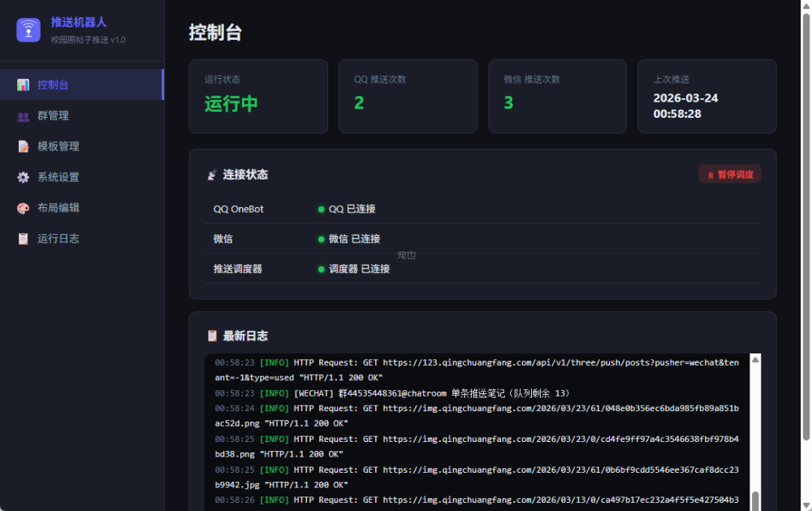Click the purple broadcast app logo
Screen dimensions: 812x511
pyautogui.click(x=28, y=30)
